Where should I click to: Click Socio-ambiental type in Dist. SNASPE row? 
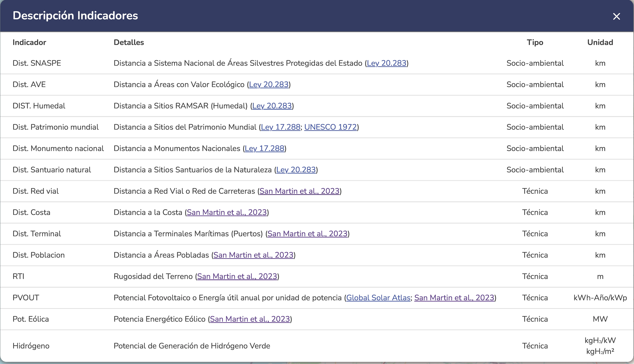tap(535, 63)
